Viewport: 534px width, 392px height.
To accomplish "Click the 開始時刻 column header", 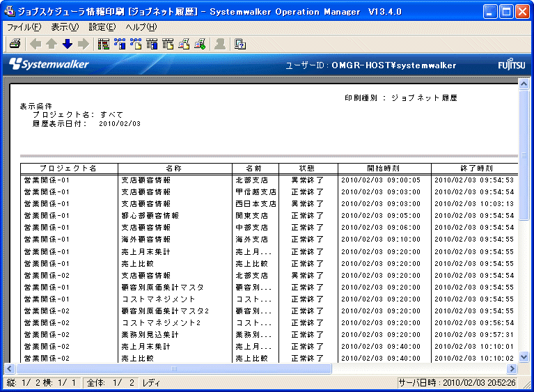I will click(384, 168).
